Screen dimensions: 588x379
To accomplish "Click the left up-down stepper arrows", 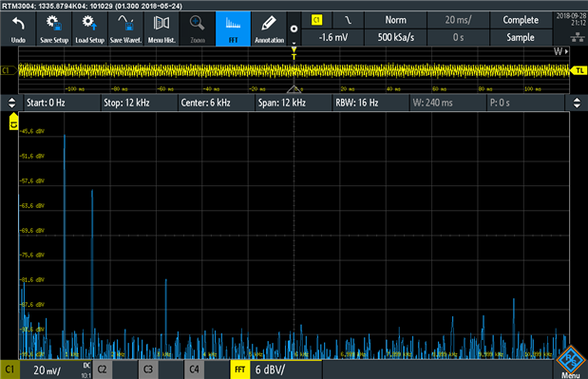I will [11, 103].
